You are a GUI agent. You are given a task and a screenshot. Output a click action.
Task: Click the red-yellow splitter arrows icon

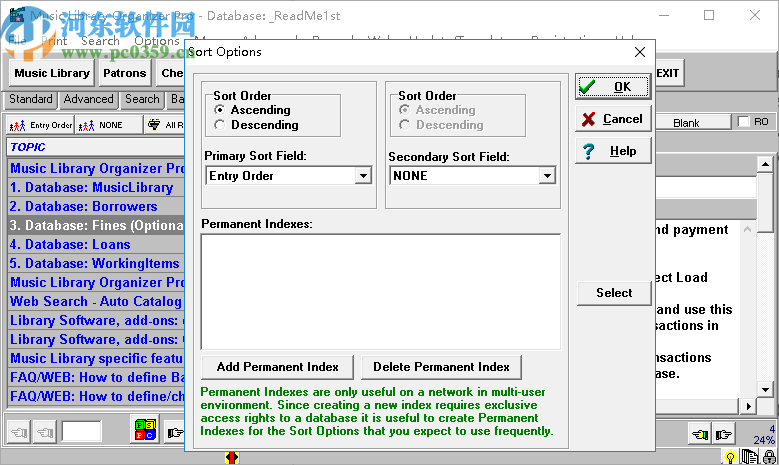(x=232, y=458)
